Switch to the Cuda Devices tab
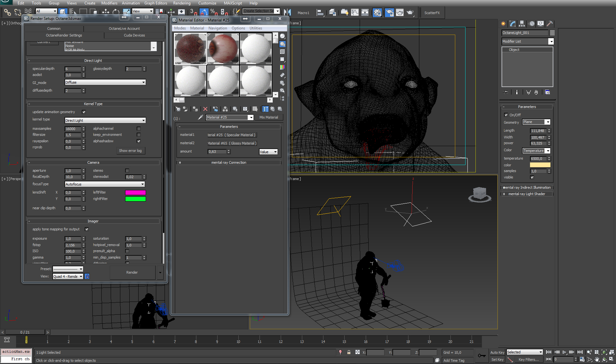This screenshot has height=364, width=616. (x=134, y=35)
